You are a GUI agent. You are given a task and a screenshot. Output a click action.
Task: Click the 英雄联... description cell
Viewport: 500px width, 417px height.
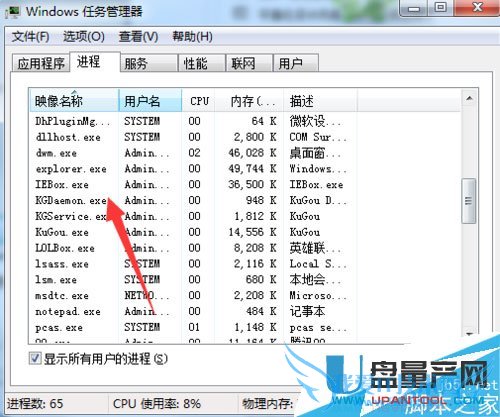click(315, 248)
